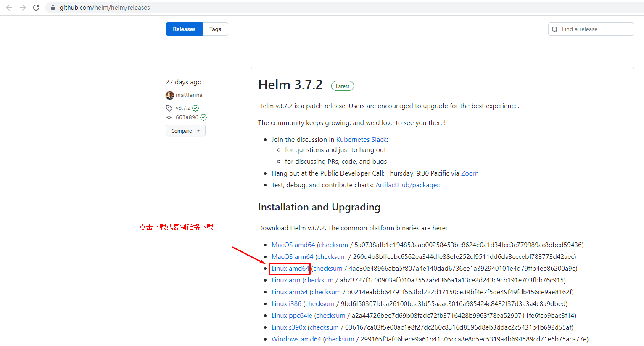This screenshot has height=346, width=644.
Task: Click the Find a release search field
Action: [x=591, y=29]
